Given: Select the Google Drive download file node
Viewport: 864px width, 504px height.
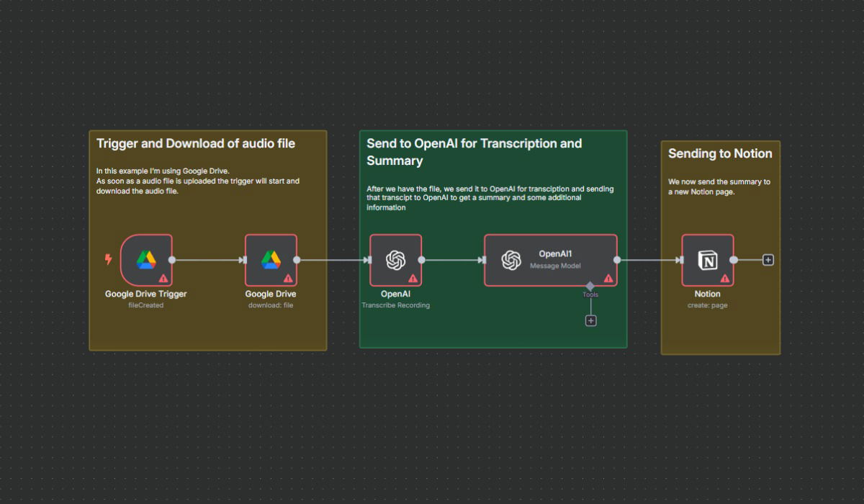Looking at the screenshot, I should click(x=271, y=260).
